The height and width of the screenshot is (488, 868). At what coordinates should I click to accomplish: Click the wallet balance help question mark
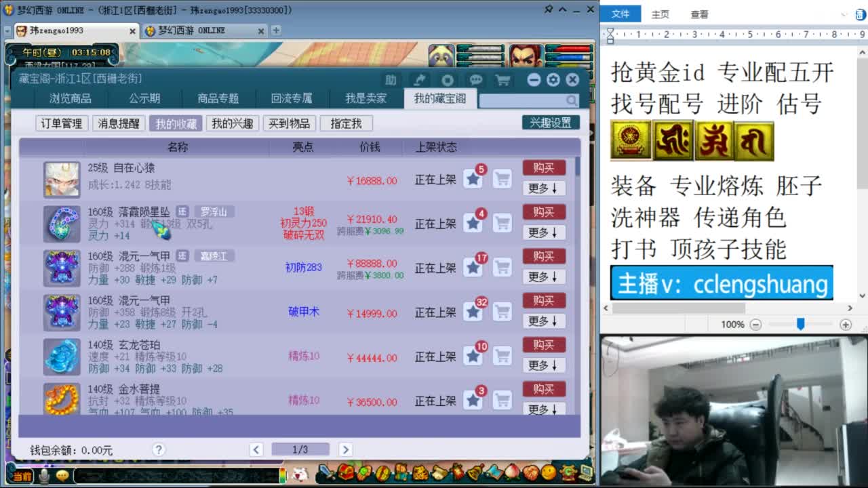tap(159, 449)
